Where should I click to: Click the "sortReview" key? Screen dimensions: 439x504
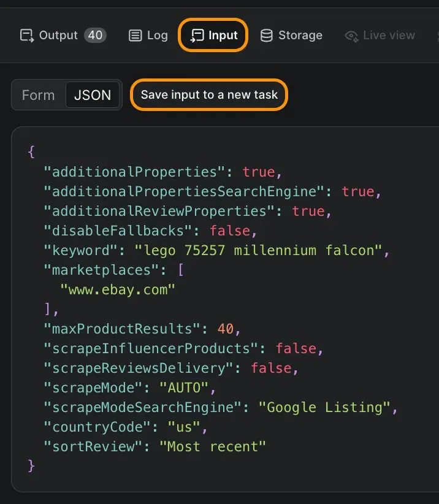(93, 447)
